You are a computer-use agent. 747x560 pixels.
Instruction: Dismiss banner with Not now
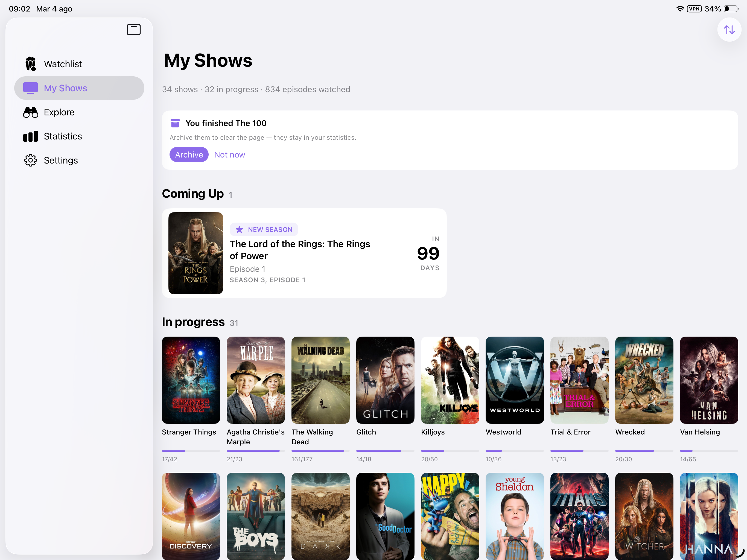229,155
